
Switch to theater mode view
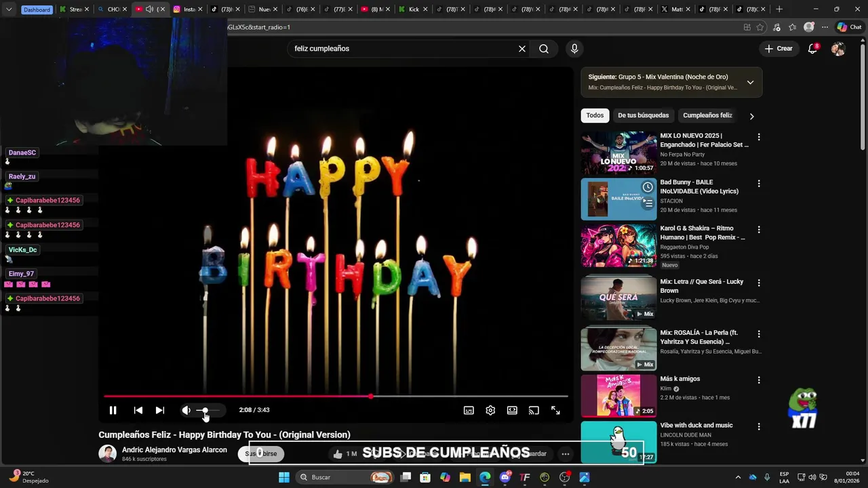coord(512,410)
